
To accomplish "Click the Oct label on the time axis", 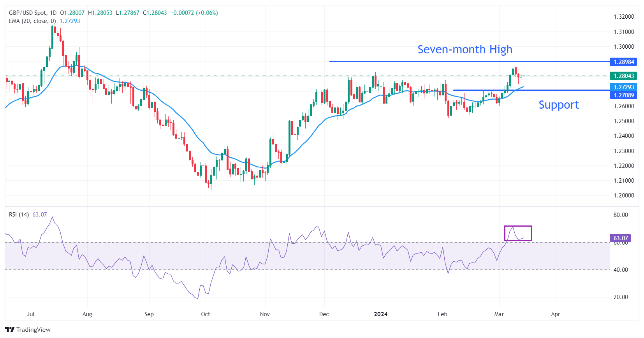I will click(x=205, y=314).
